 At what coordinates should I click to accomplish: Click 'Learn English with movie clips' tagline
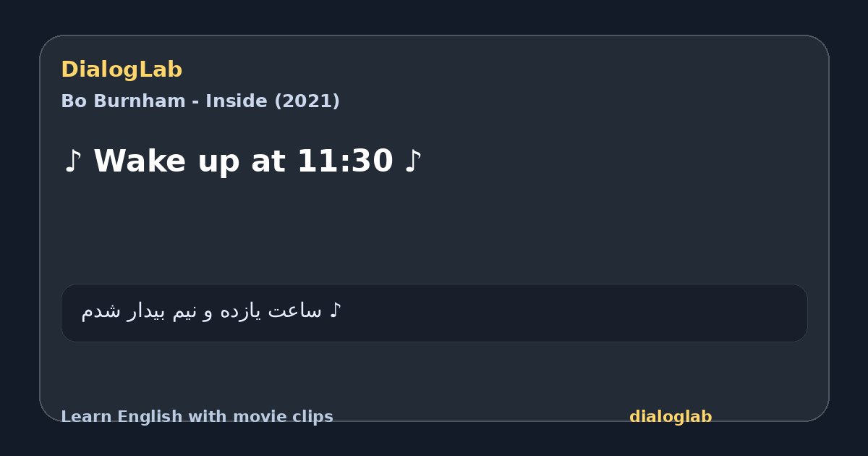[x=197, y=417]
